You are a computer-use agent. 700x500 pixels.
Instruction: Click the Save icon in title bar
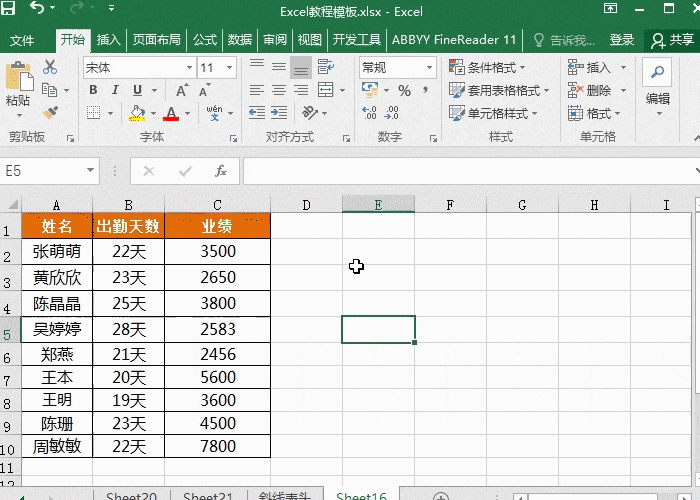[x=8, y=8]
